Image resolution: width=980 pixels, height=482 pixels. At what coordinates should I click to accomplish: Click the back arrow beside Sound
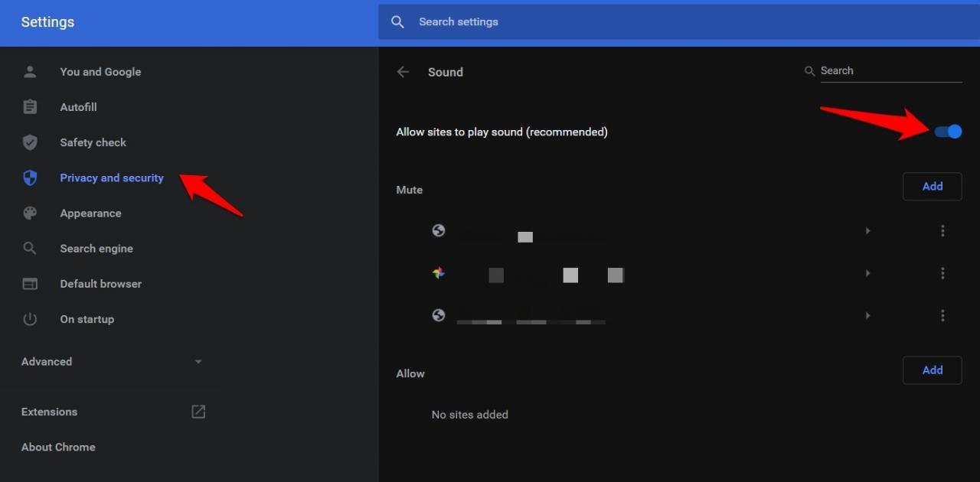click(x=403, y=72)
